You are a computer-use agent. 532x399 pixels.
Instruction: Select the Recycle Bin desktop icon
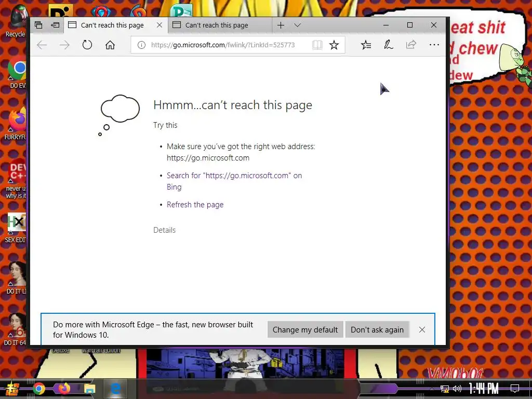pos(15,21)
